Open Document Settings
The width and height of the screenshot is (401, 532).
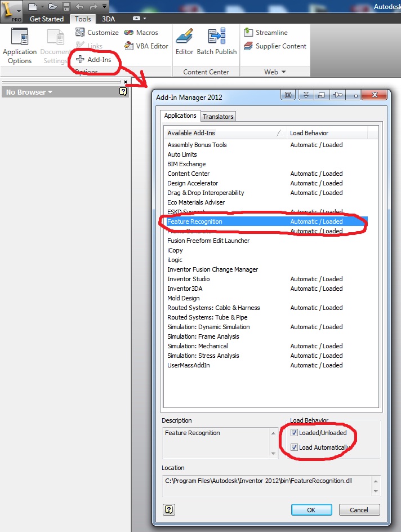pyautogui.click(x=55, y=46)
